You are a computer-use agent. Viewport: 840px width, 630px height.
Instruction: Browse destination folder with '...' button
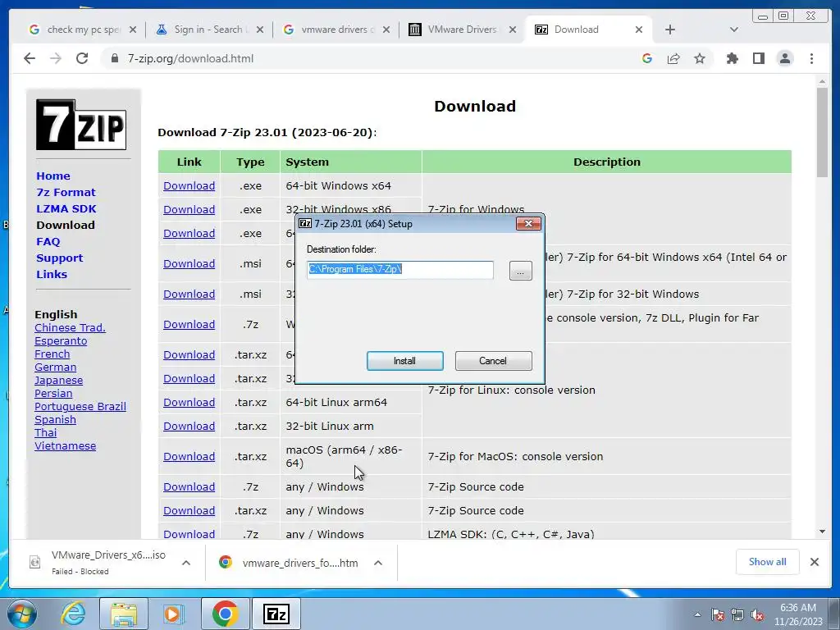coord(520,271)
